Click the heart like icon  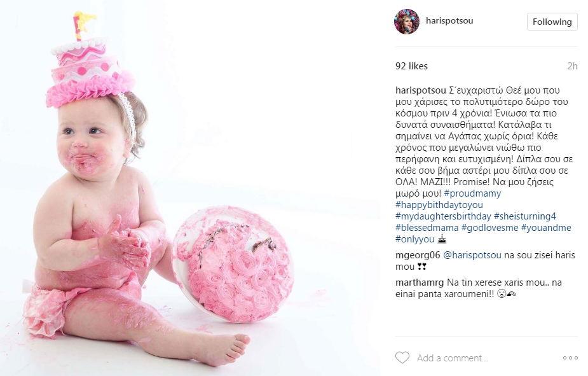pyautogui.click(x=402, y=358)
